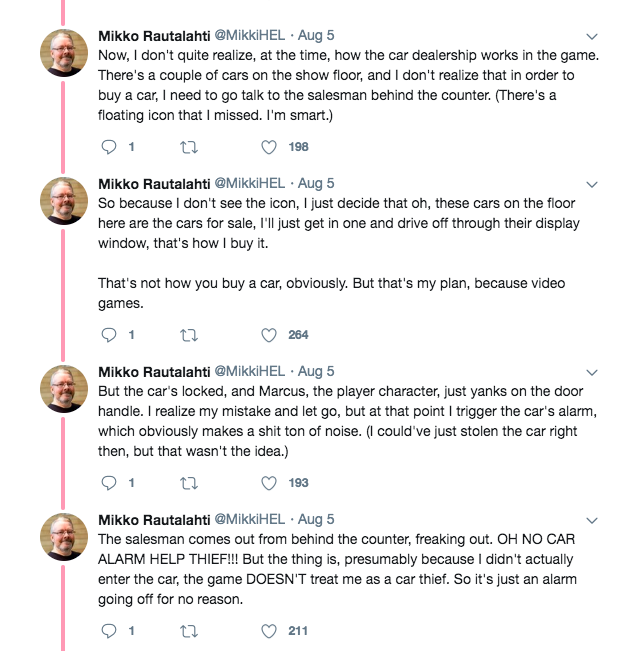Reply to the tweet with 193 likes
The image size is (638, 651).
111,483
